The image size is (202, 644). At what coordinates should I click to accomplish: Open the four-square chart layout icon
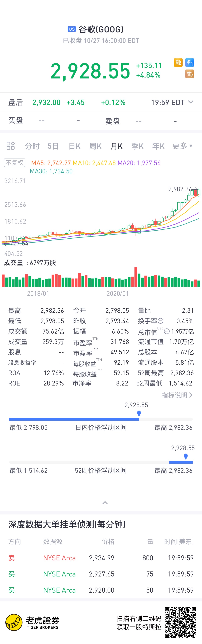pyautogui.click(x=11, y=145)
